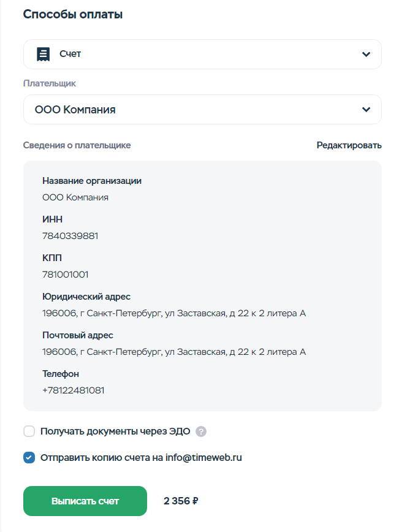The height and width of the screenshot is (532, 407).
Task: Click the ИНН value 7840339881
Action: [70, 236]
